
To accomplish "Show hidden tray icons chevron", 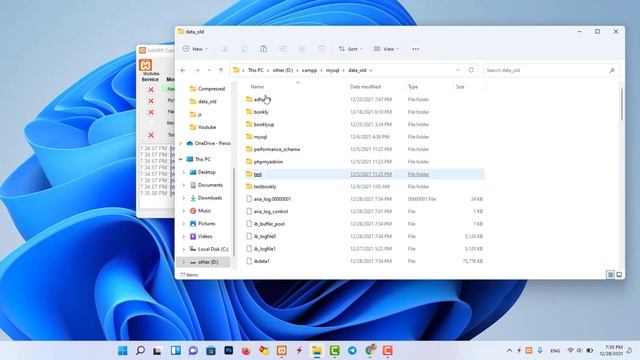I will tap(509, 350).
